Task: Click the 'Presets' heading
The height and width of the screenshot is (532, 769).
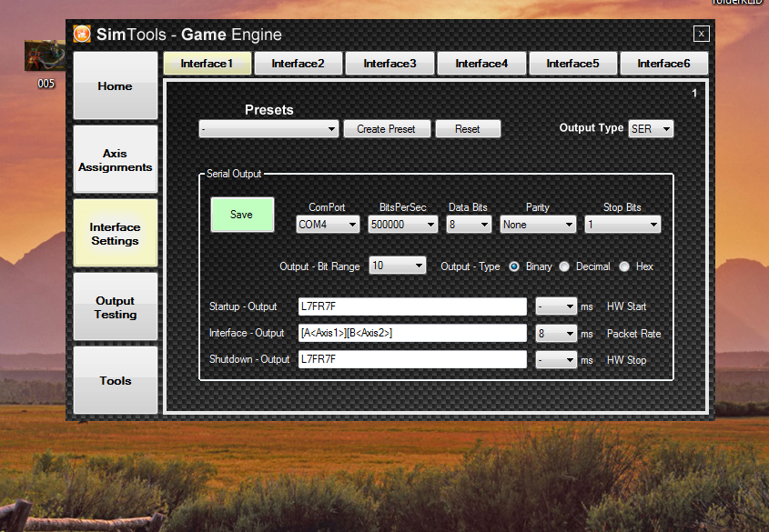Action: (268, 110)
